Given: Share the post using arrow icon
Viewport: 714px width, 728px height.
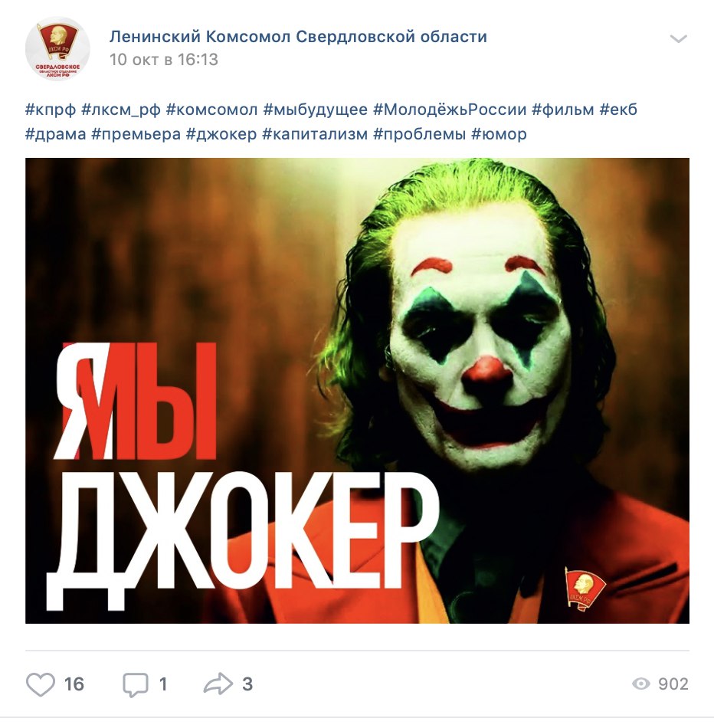Looking at the screenshot, I should pyautogui.click(x=218, y=684).
